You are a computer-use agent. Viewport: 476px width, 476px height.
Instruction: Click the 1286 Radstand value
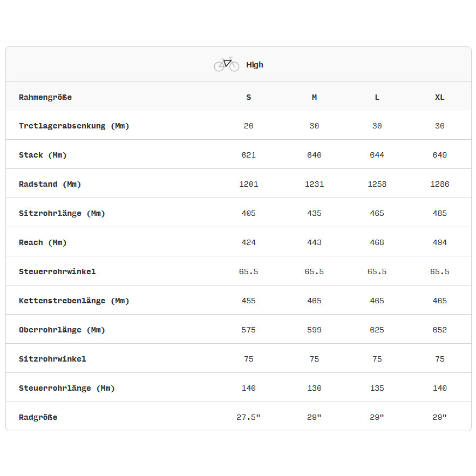coord(440,184)
